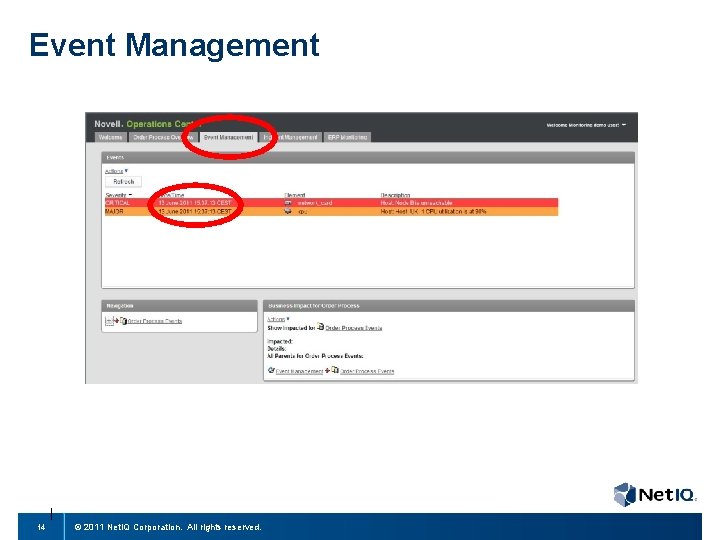This screenshot has width=720, height=540.
Task: Switch to ERP Monitoring tab
Action: tap(347, 137)
